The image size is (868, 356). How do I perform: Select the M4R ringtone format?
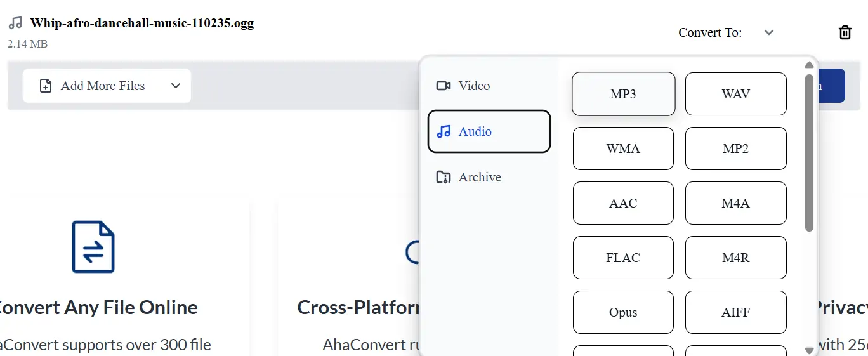(736, 258)
